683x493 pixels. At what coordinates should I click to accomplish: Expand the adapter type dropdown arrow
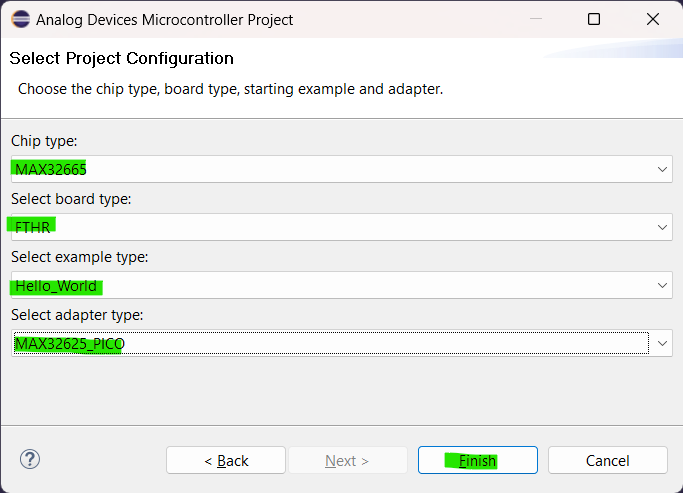[x=662, y=343]
